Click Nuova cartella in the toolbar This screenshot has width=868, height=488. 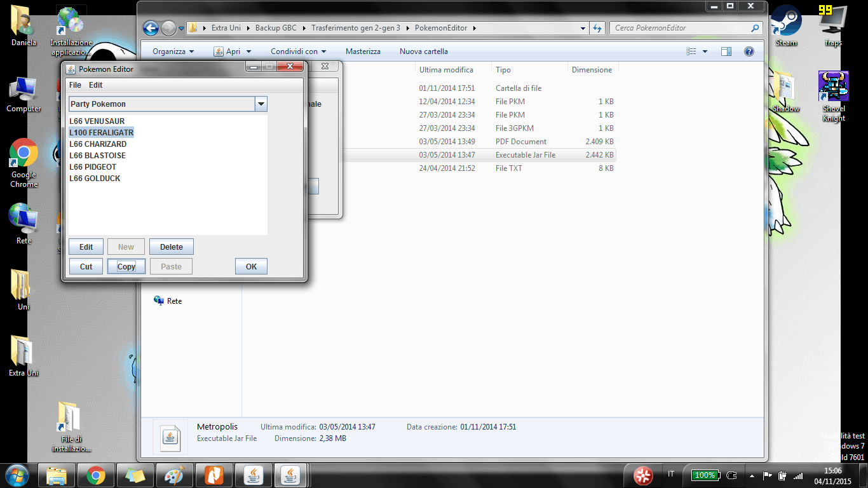coord(424,51)
